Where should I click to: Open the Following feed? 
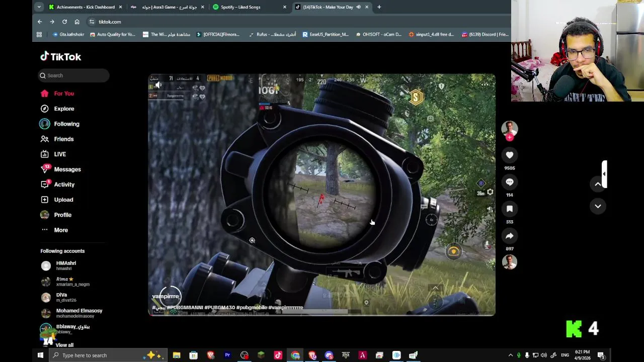pos(60,124)
